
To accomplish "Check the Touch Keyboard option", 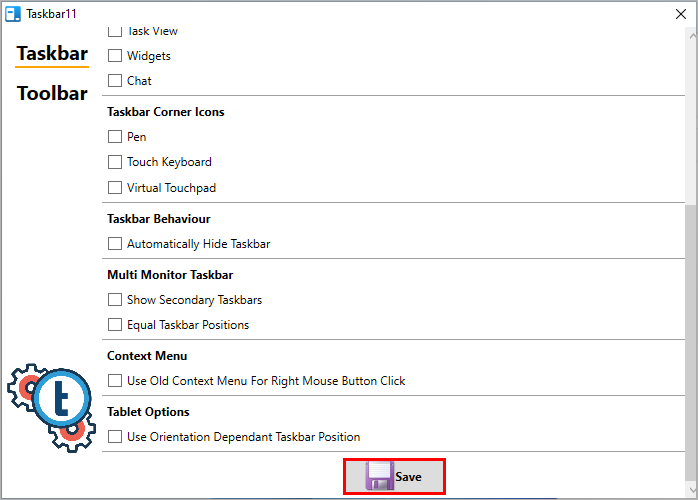I will click(x=115, y=162).
